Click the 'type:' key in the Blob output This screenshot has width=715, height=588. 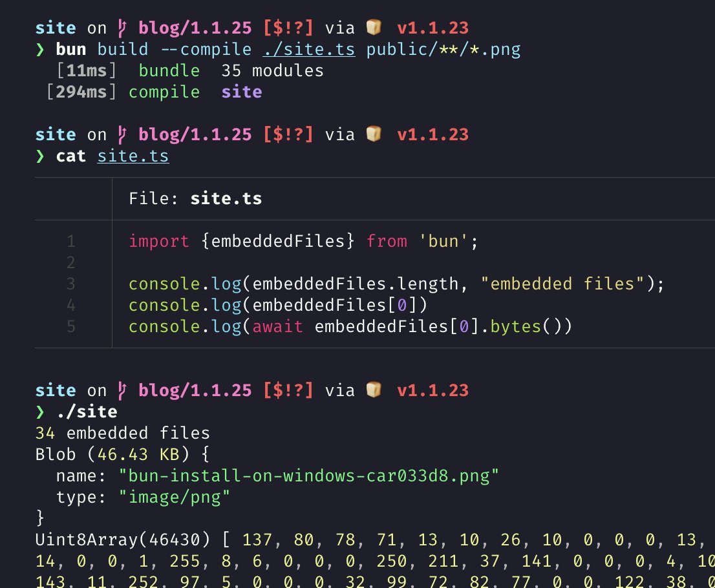pyautogui.click(x=81, y=498)
